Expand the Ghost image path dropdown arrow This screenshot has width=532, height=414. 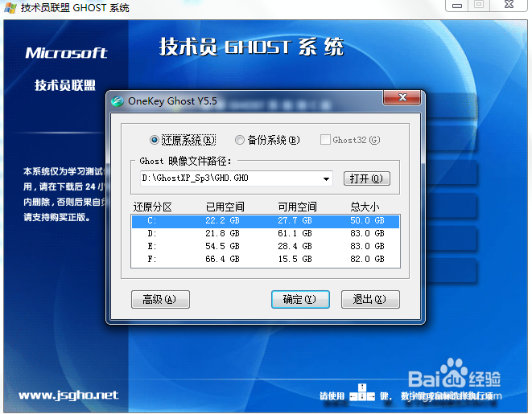click(x=326, y=178)
